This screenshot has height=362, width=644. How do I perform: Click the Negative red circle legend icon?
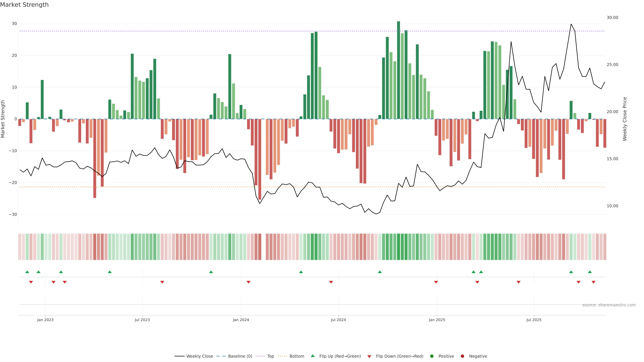coord(462,356)
